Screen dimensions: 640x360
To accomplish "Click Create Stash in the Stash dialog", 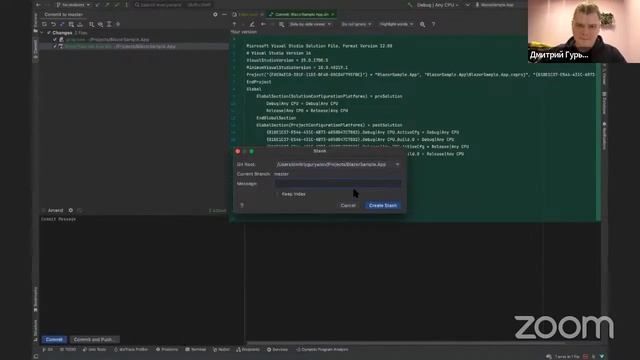I will pos(382,205).
